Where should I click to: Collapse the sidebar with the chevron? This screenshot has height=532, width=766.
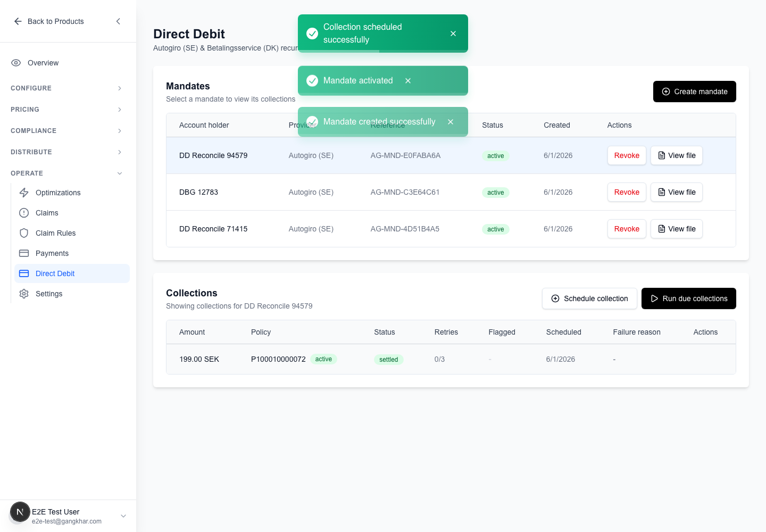[118, 21]
